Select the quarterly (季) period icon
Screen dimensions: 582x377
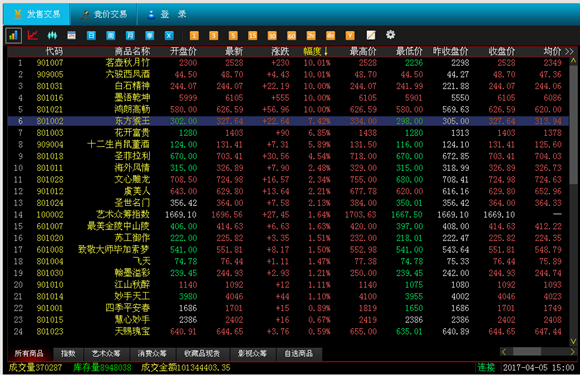click(x=150, y=36)
